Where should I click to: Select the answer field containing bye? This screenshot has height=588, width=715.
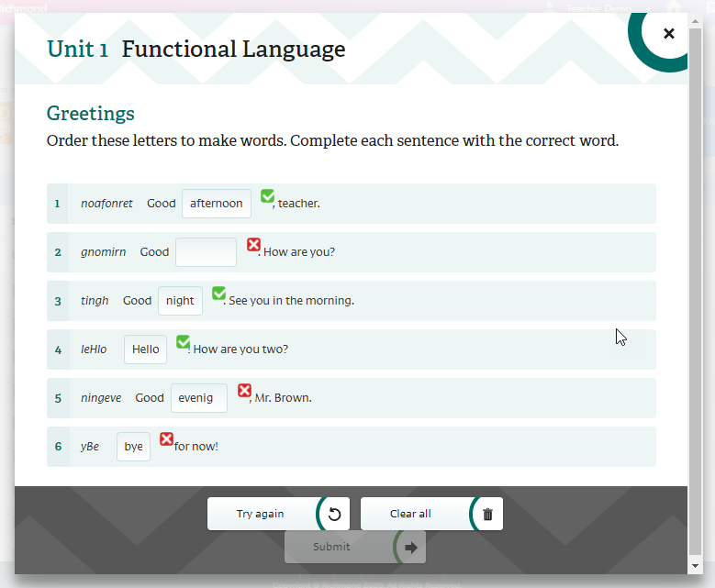[x=133, y=447]
